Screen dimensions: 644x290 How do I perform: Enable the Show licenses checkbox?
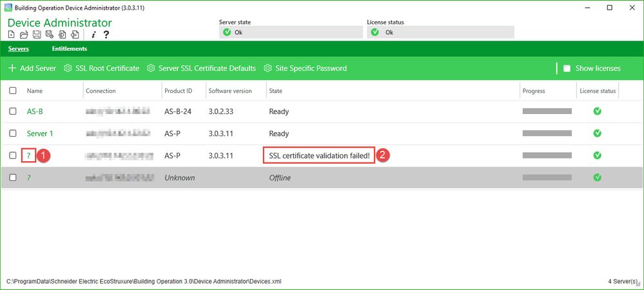point(567,68)
